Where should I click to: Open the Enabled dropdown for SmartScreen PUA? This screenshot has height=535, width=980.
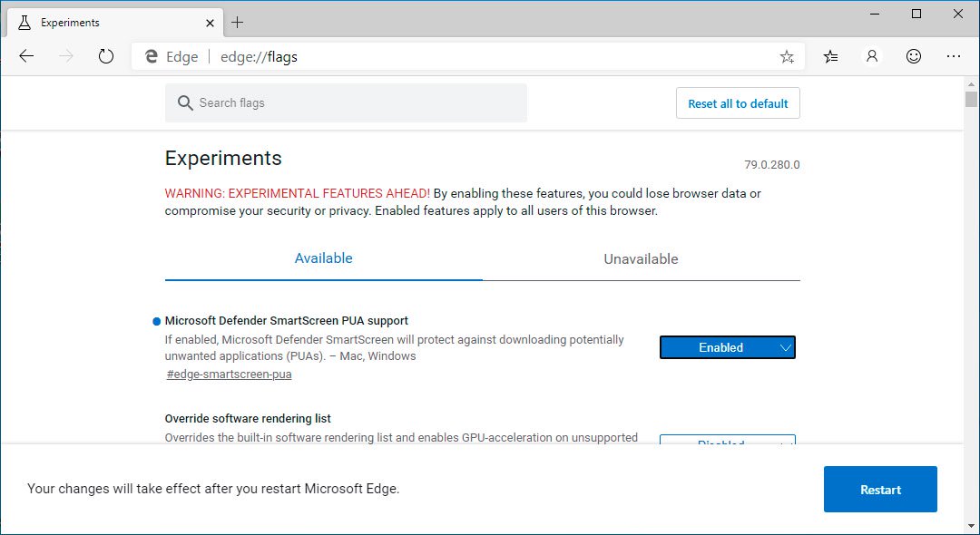click(x=727, y=347)
